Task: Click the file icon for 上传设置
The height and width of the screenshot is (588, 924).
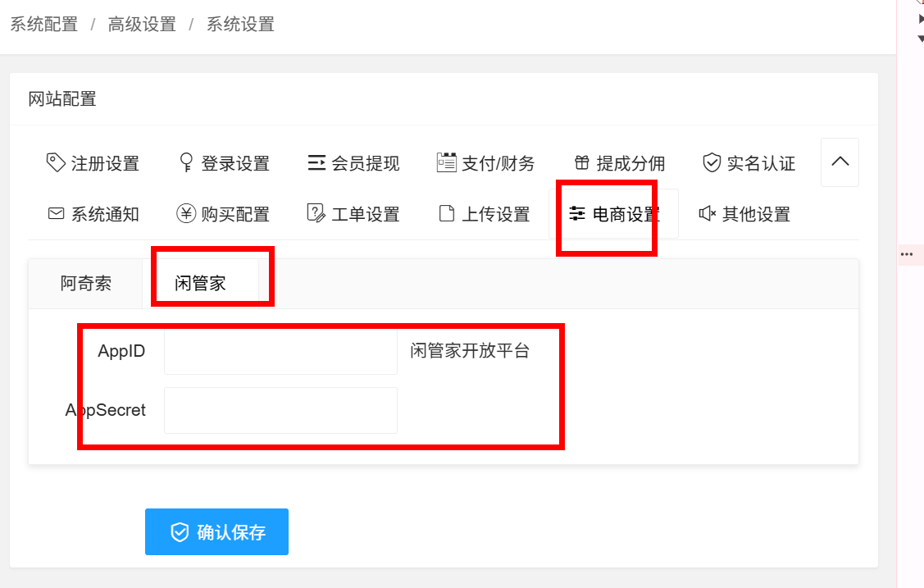Action: point(447,213)
